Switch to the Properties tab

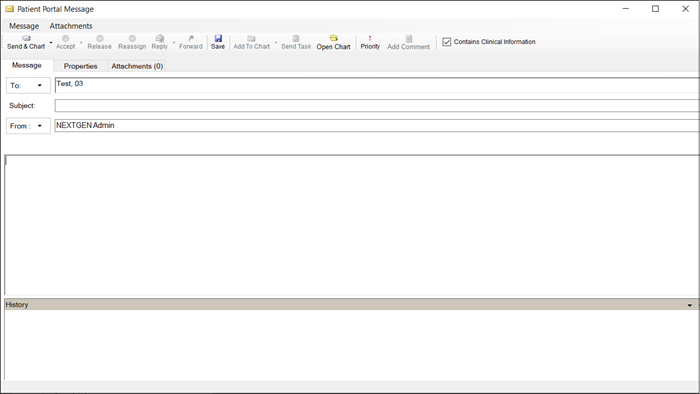(x=80, y=66)
